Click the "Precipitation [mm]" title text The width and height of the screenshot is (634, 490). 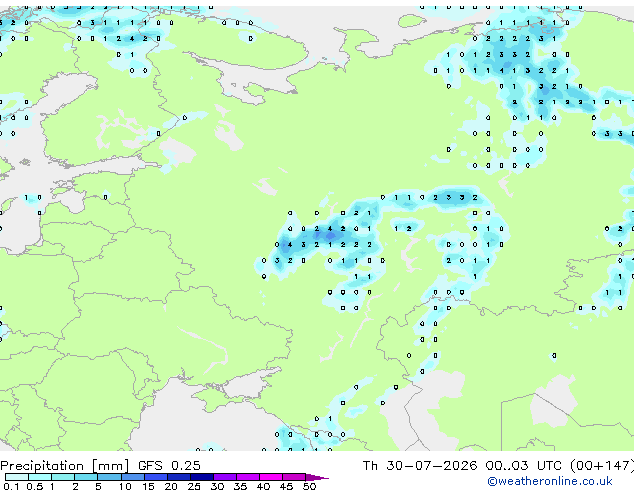(x=65, y=466)
